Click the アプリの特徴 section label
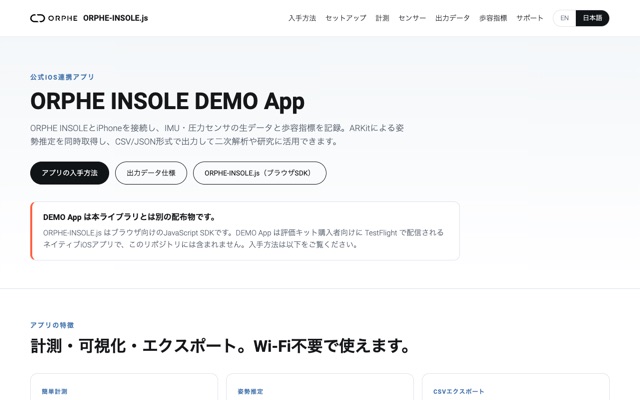The width and height of the screenshot is (640, 400). click(52, 325)
